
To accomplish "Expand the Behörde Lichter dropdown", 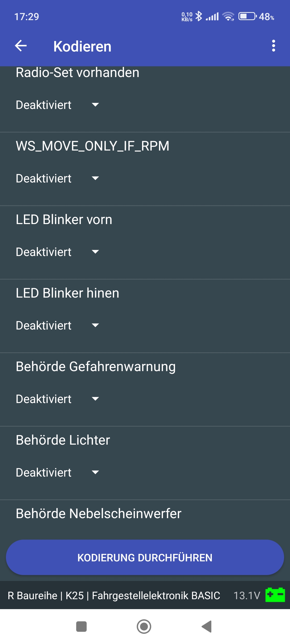I will [x=57, y=472].
